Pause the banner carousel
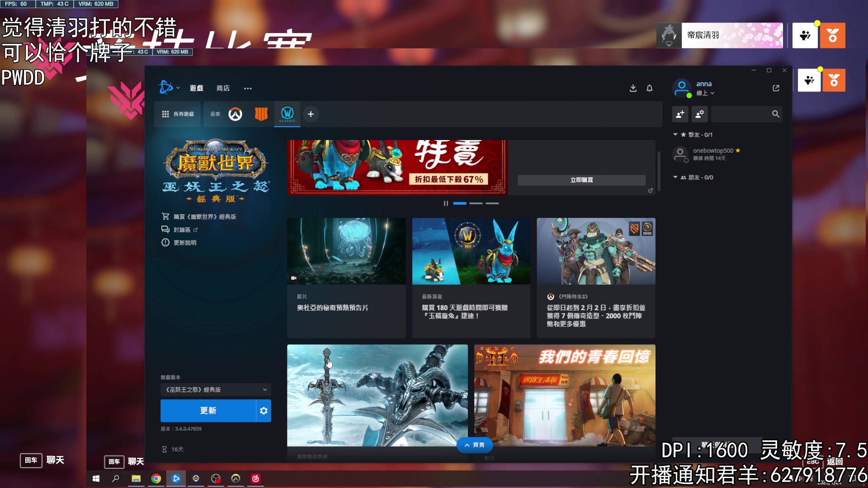 pos(446,203)
